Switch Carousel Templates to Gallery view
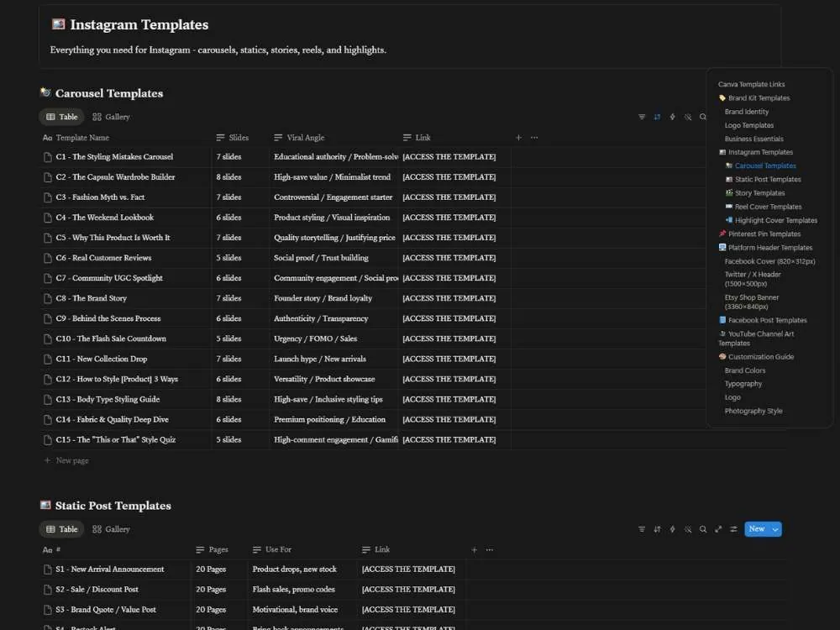This screenshot has width=840, height=630. 111,117
